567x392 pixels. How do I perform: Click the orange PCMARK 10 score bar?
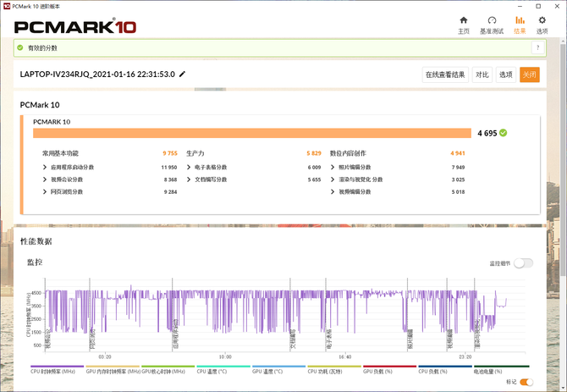pyautogui.click(x=252, y=133)
